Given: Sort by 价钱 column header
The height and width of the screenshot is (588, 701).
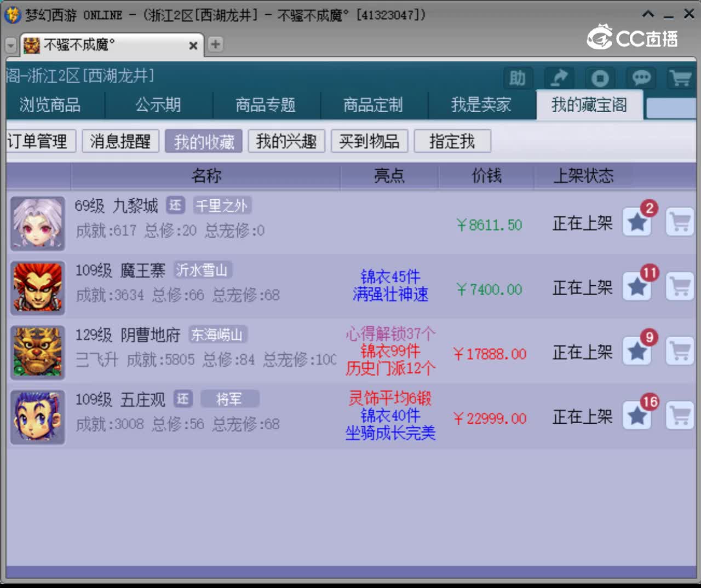Looking at the screenshot, I should (486, 176).
